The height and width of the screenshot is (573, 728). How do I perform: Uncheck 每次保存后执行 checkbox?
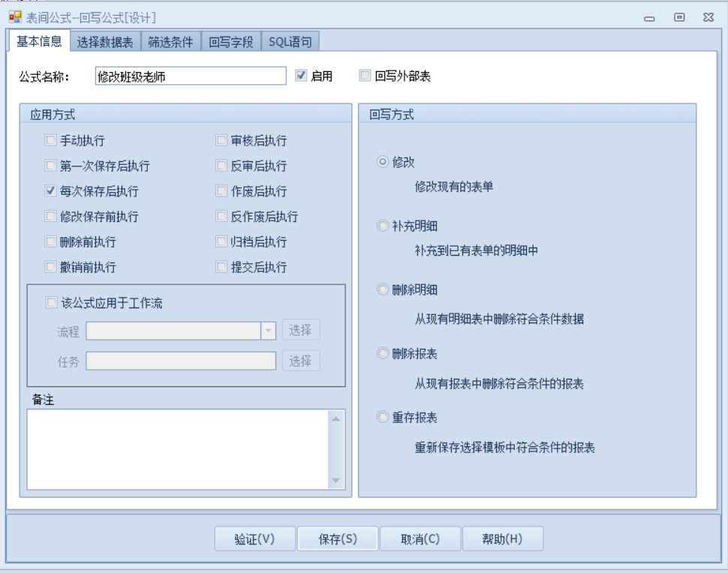tap(51, 191)
